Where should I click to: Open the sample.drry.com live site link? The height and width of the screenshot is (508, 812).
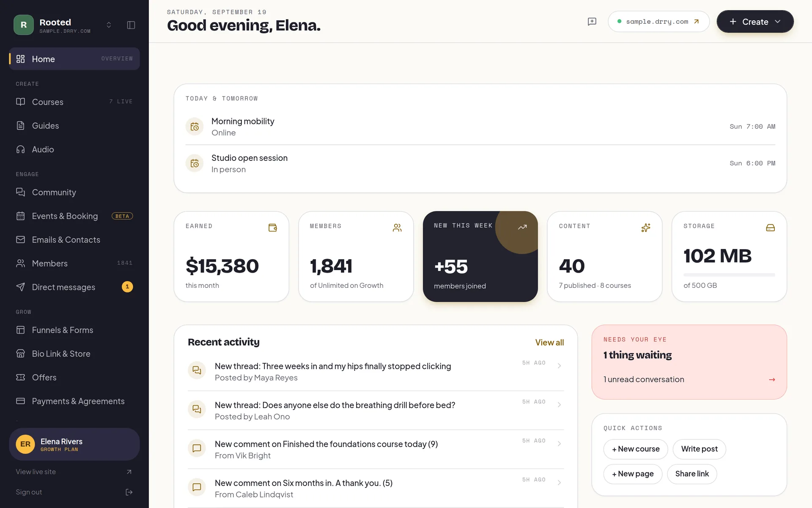pyautogui.click(x=658, y=22)
